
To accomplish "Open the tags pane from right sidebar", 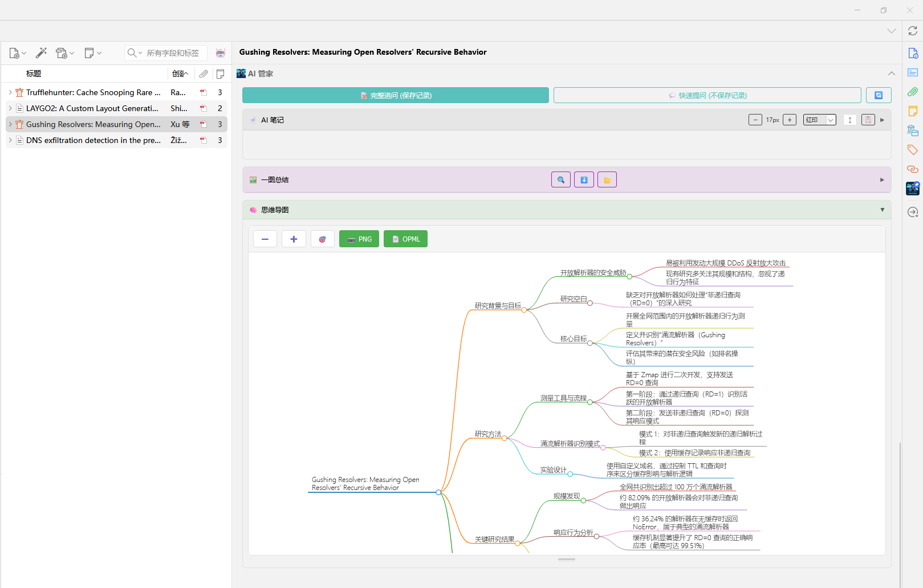I will (x=912, y=150).
